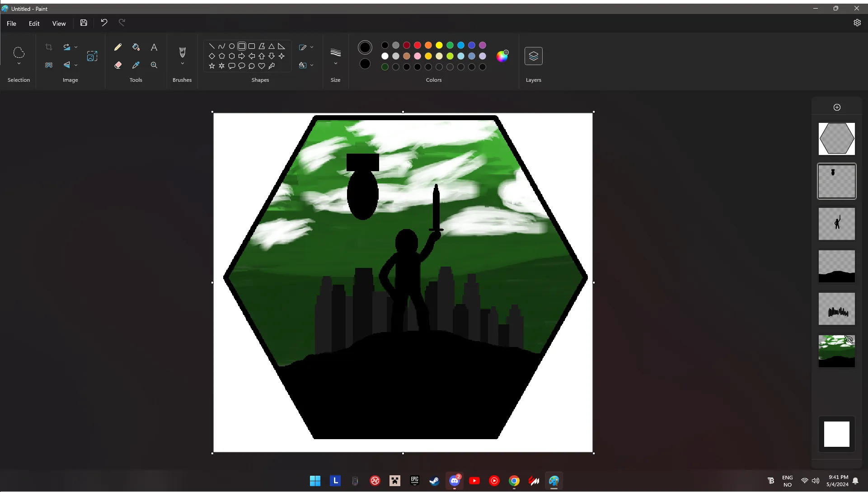Open Paint settings via the gear icon

857,23
